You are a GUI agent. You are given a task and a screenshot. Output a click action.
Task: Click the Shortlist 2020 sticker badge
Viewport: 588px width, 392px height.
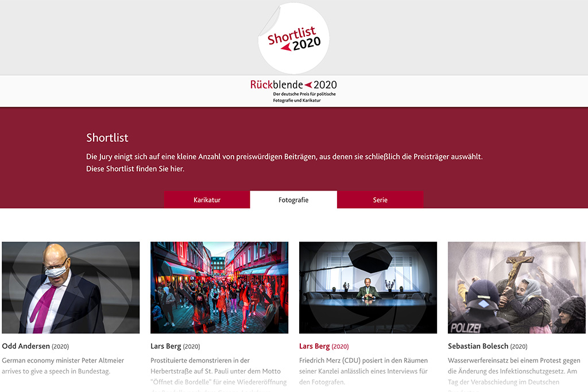(x=293, y=39)
